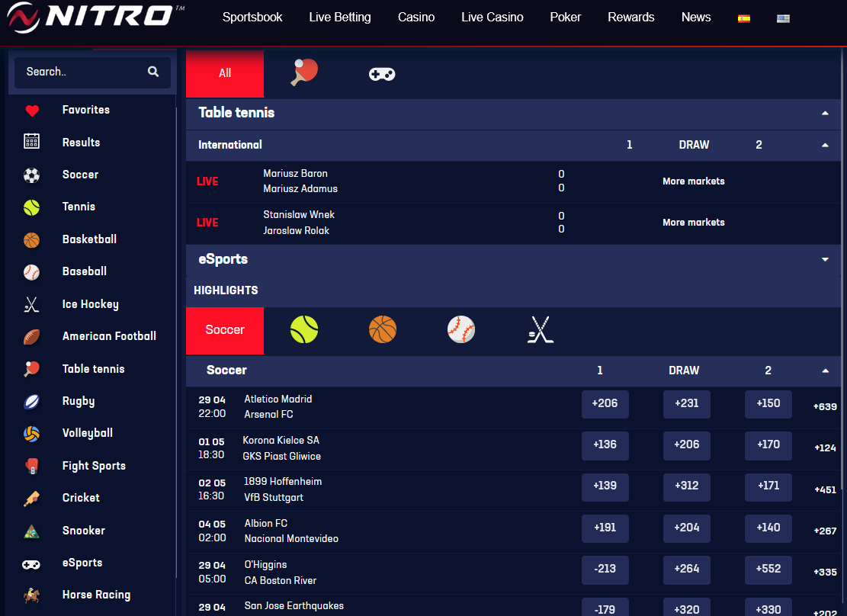Click the search magnifier icon
This screenshot has height=616, width=847.
click(153, 72)
